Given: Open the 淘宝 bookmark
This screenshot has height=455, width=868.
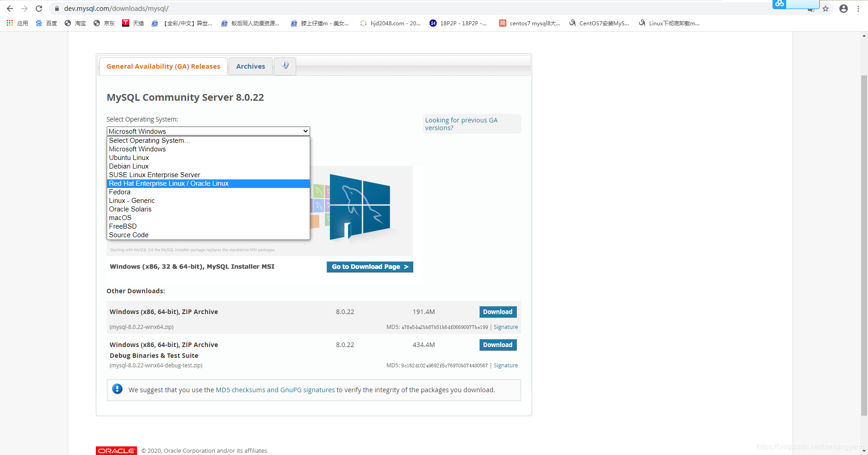Looking at the screenshot, I should point(75,23).
